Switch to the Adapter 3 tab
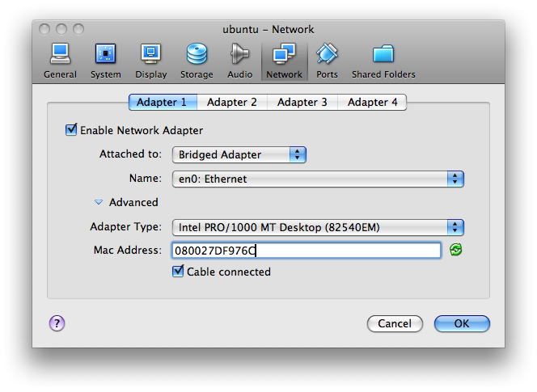Image resolution: width=537 pixels, height=392 pixels. (x=302, y=103)
